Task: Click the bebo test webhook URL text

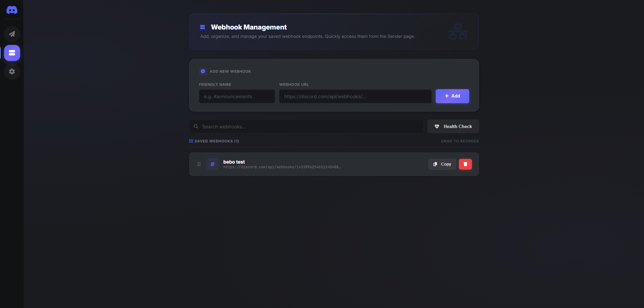Action: (x=282, y=167)
